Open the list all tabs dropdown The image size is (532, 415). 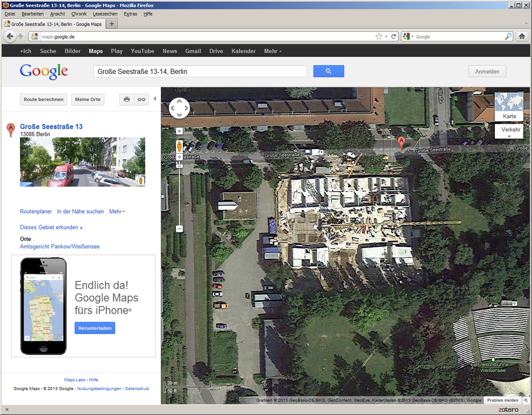[526, 24]
